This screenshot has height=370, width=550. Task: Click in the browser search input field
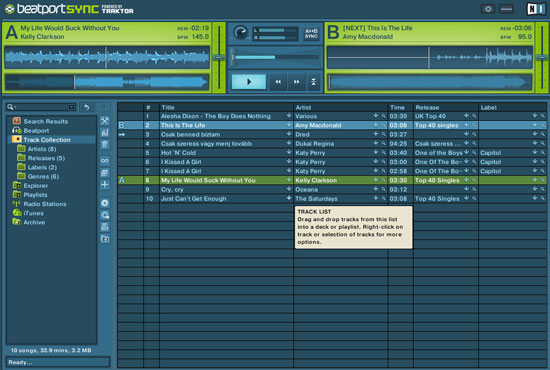[x=43, y=107]
